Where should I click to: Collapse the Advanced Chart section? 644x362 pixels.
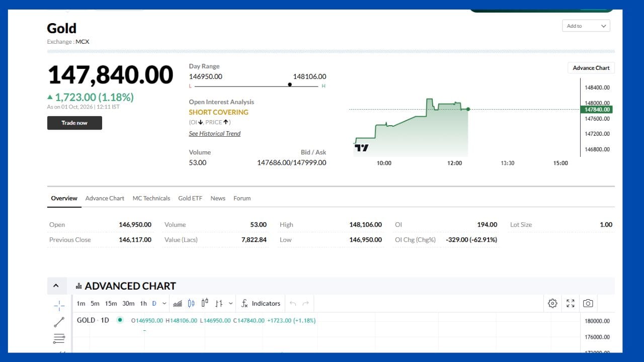pyautogui.click(x=56, y=286)
